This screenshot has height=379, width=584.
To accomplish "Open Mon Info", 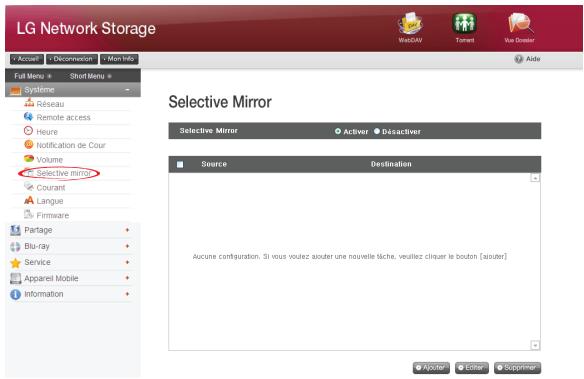I will (x=119, y=59).
